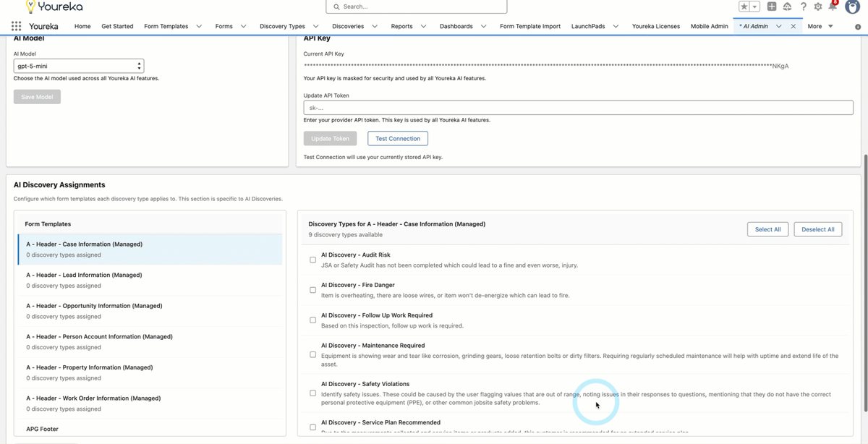Open the setup gear icon
868x444 pixels.
coord(818,7)
